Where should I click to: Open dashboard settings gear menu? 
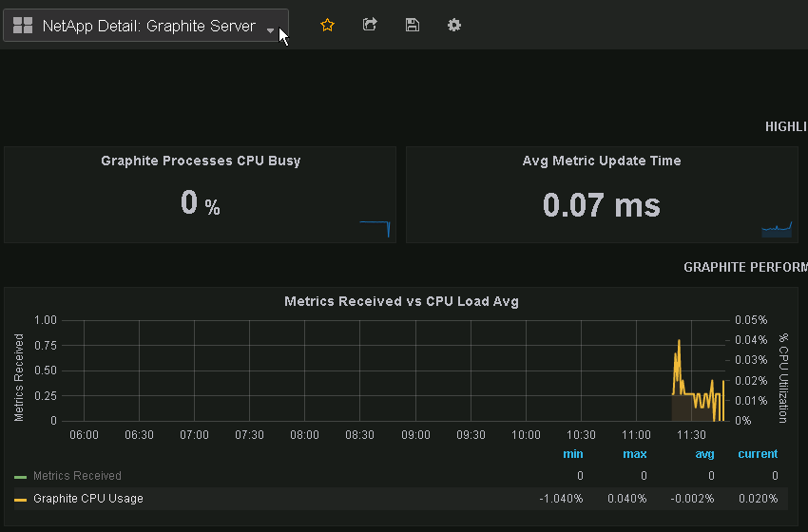click(x=454, y=26)
